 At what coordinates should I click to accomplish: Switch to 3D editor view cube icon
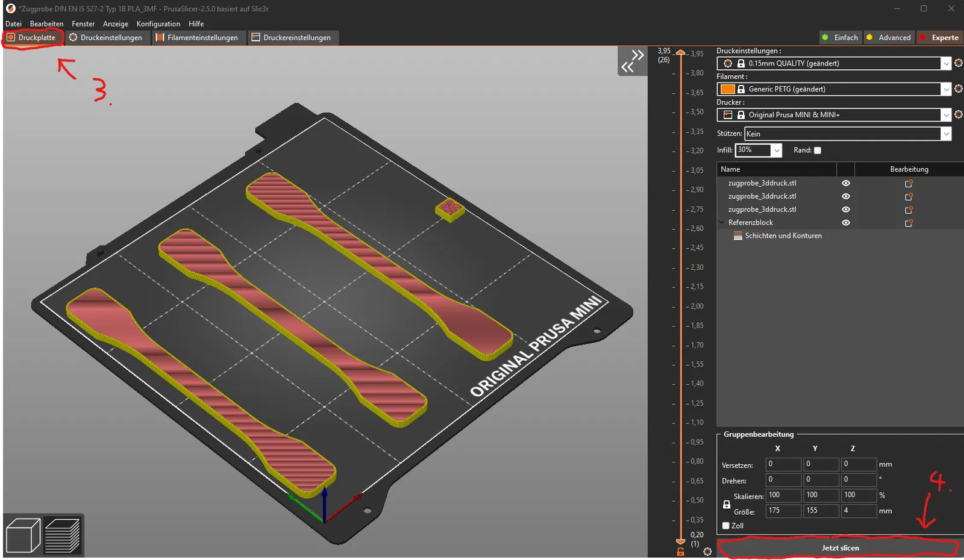tap(23, 535)
